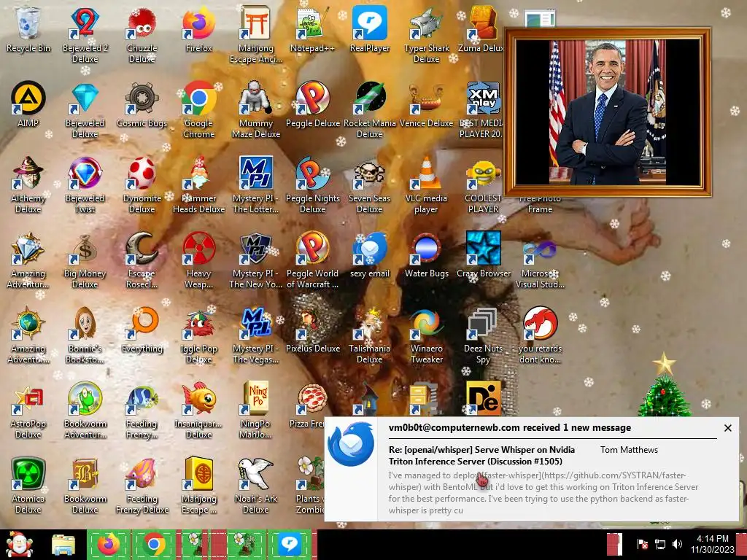The width and height of the screenshot is (747, 560).
Task: Open Heavy Weapon radiation icon
Action: coord(198,260)
